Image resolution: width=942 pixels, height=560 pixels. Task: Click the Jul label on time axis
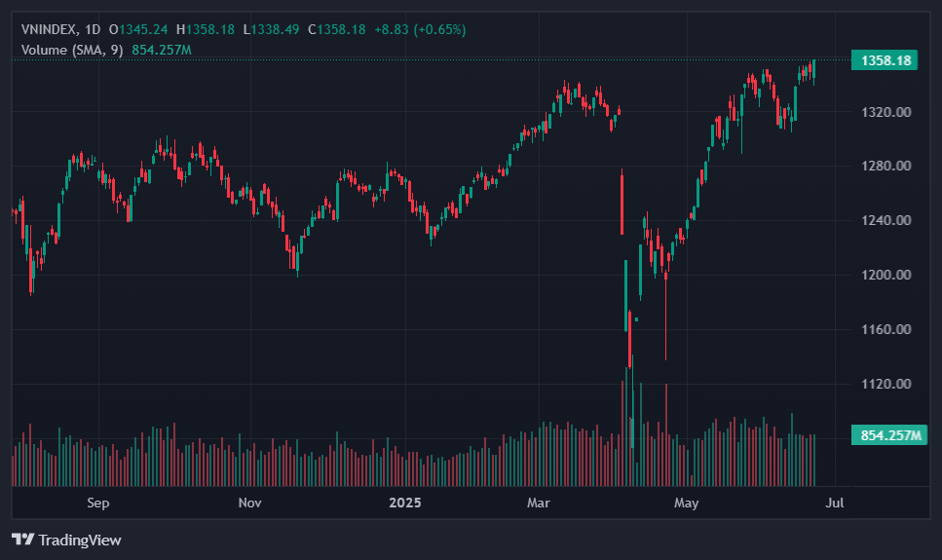pyautogui.click(x=834, y=503)
